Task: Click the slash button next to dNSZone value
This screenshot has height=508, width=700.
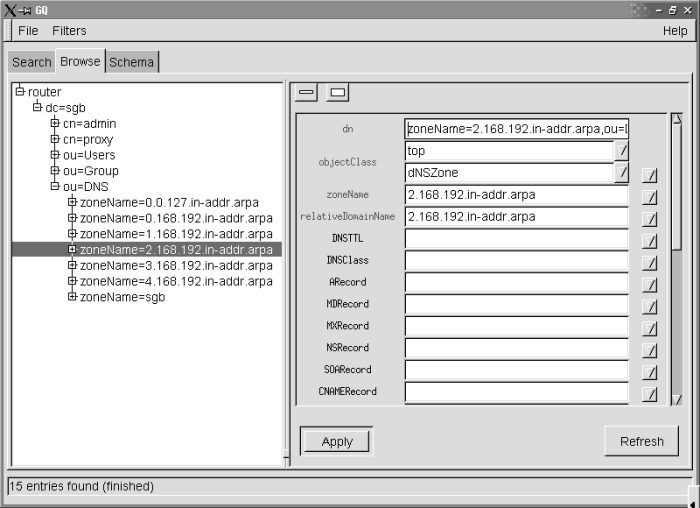Action: [621, 173]
